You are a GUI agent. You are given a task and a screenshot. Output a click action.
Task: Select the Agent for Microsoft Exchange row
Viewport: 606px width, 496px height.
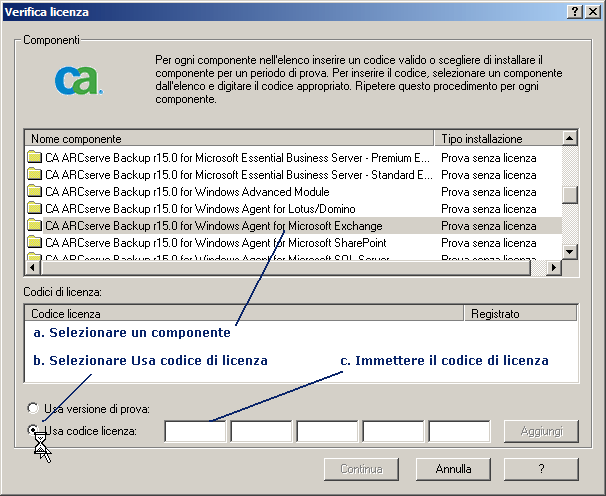(x=294, y=226)
